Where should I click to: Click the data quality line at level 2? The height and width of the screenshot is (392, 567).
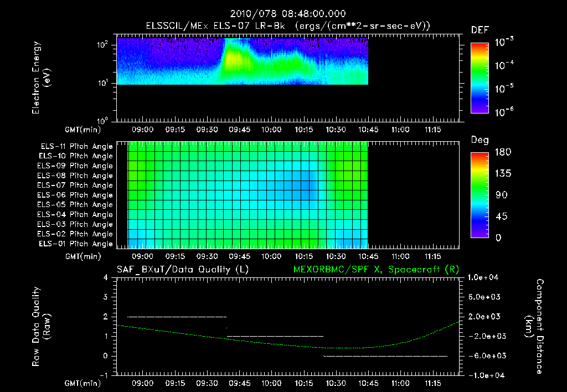(177, 317)
